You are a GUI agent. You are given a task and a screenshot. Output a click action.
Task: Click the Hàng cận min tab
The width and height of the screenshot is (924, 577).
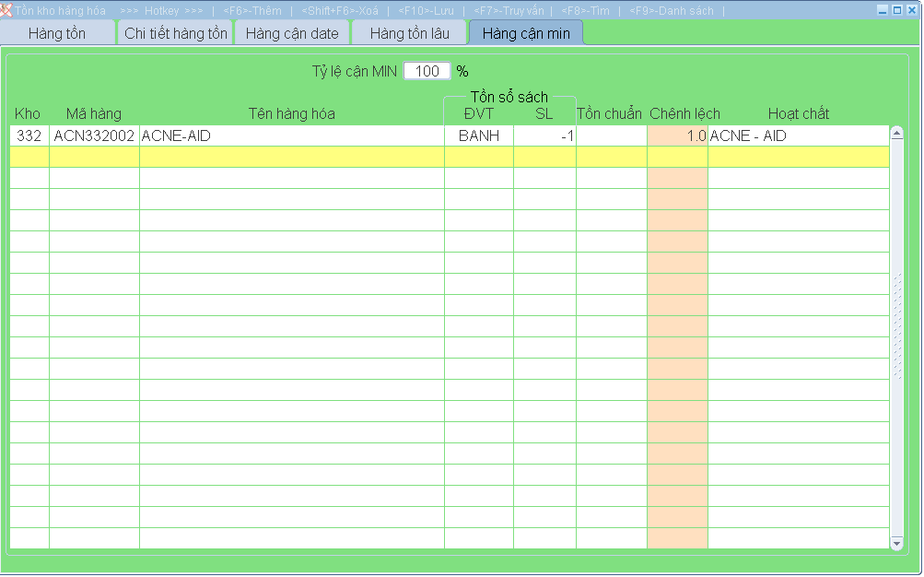click(x=526, y=33)
